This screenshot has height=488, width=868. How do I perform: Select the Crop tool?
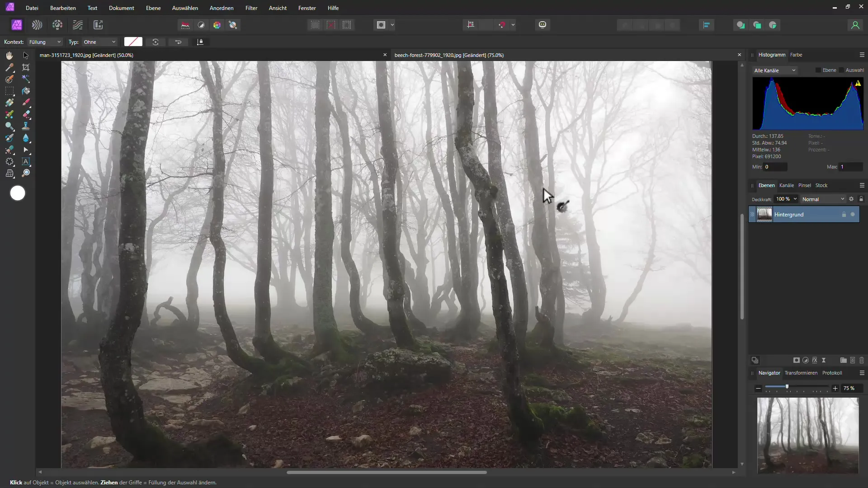coord(26,67)
